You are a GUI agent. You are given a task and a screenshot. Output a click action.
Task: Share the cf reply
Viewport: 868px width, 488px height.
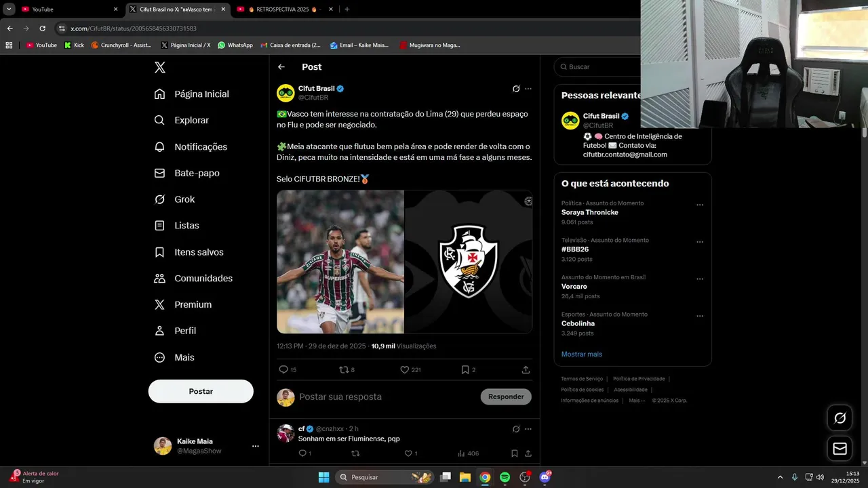528,453
